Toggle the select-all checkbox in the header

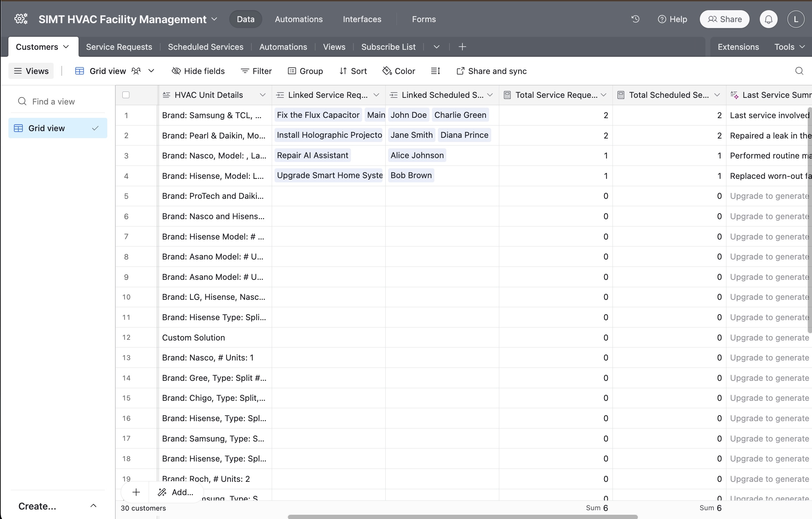coord(126,95)
